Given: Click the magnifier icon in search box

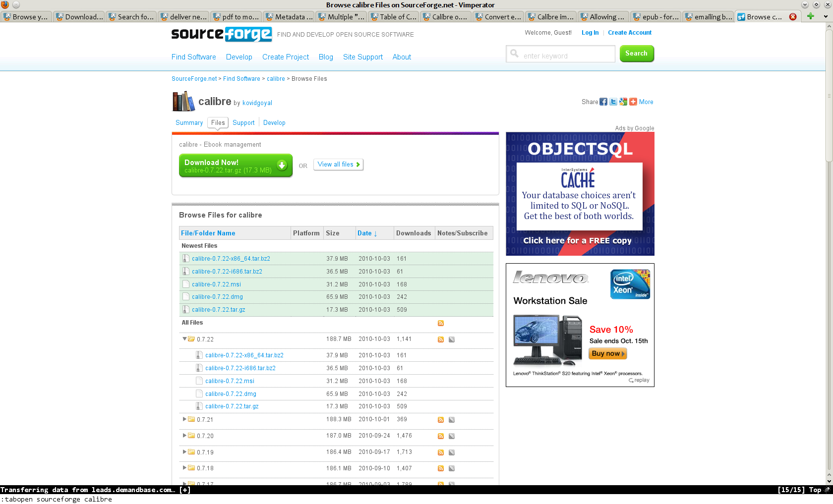Looking at the screenshot, I should tap(515, 54).
